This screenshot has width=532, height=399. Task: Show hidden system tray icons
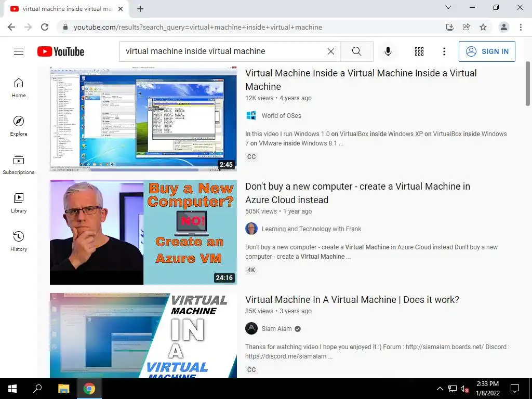440,389
